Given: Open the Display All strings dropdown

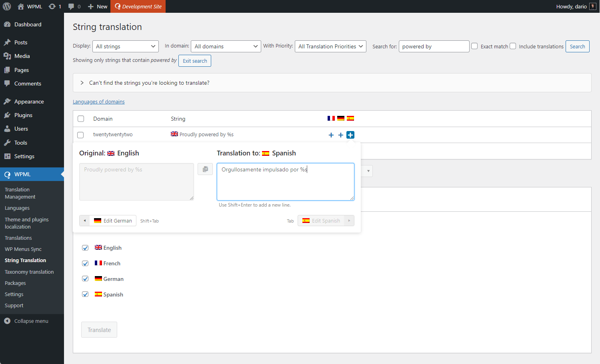Looking at the screenshot, I should tap(125, 46).
